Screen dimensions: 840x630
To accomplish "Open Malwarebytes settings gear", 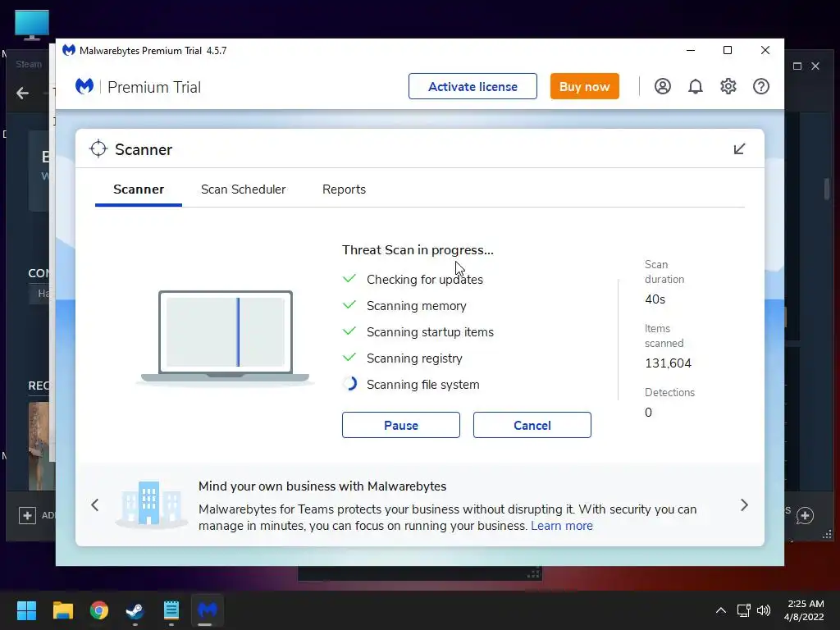I will (x=728, y=86).
